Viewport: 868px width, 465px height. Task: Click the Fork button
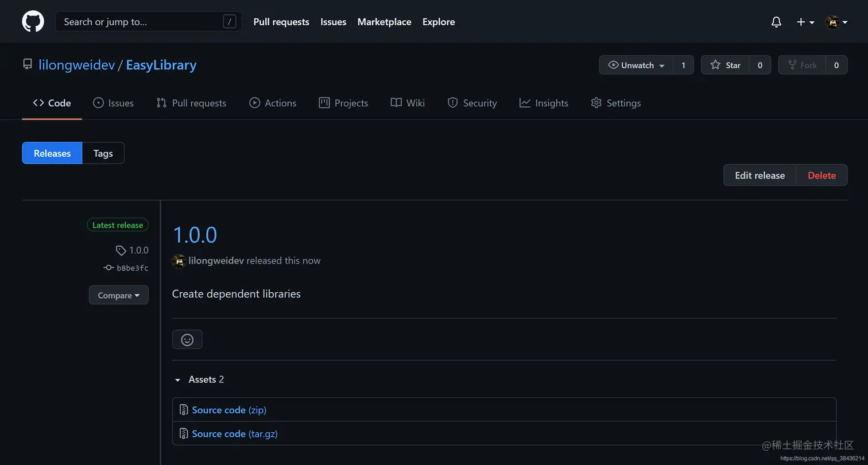pos(802,65)
